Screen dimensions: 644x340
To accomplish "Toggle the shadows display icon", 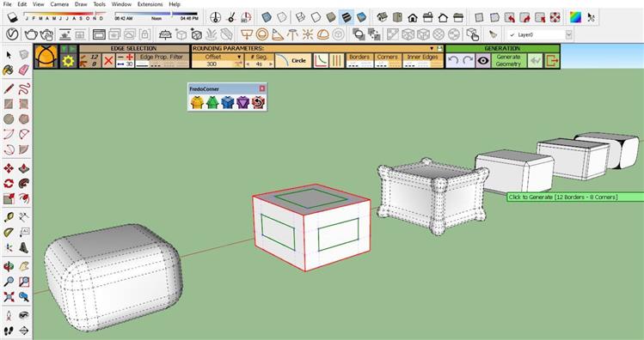I will 13,17.
